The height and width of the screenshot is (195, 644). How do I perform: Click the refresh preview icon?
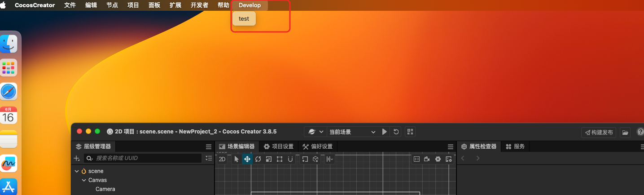(396, 132)
